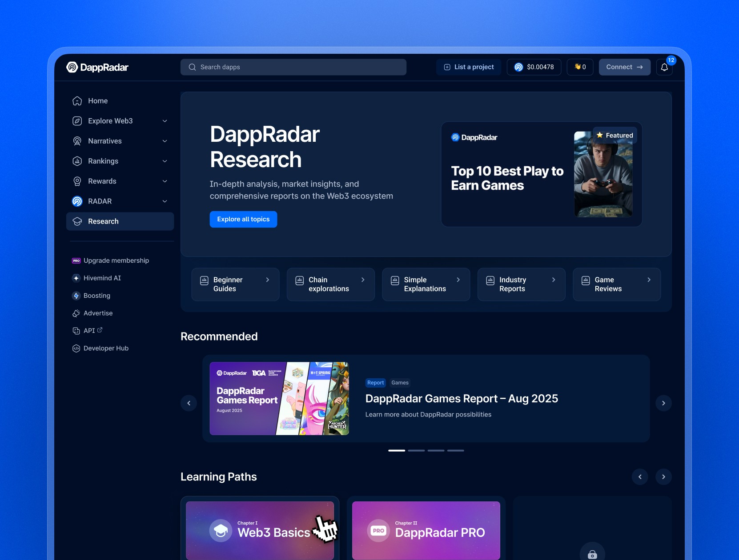Expand the Explore Web3 submenu chevron
The image size is (739, 560).
165,121
